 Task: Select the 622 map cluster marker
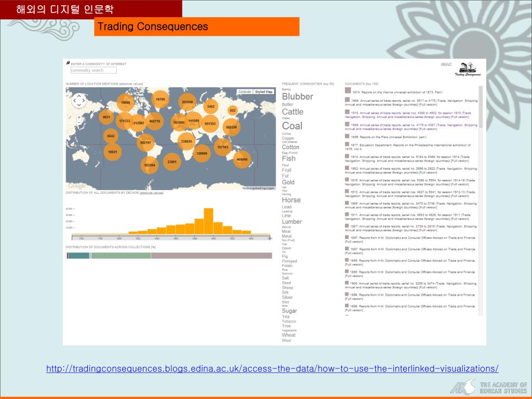click(x=233, y=110)
